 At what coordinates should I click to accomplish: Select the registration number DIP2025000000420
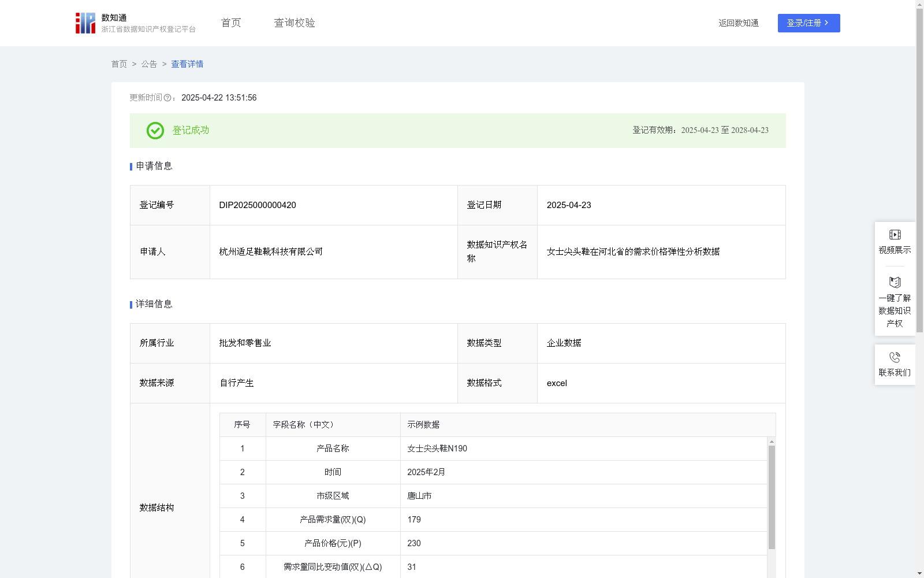coord(258,205)
